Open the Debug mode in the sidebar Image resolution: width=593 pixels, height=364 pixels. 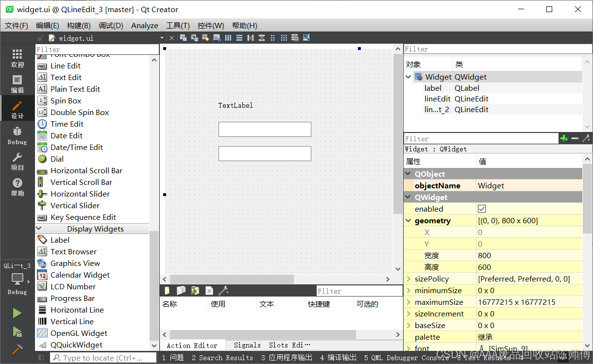tap(17, 135)
